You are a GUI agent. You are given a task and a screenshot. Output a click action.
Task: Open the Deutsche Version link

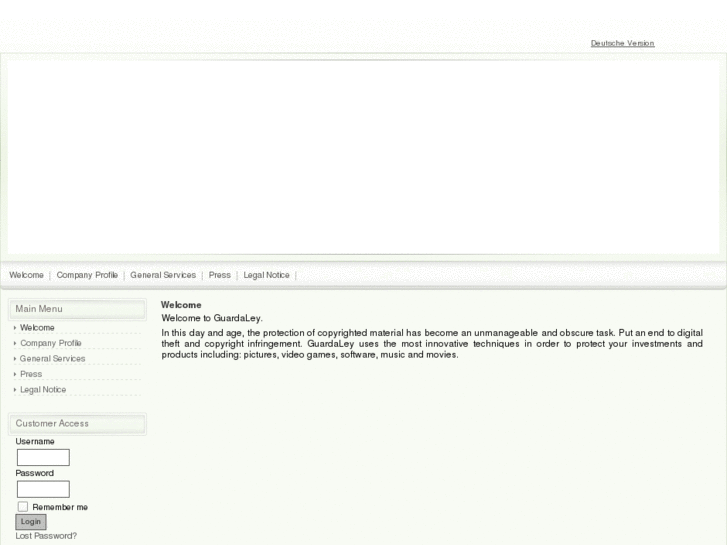622,43
